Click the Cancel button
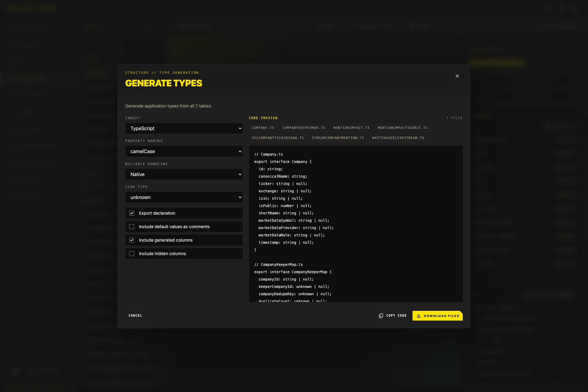Viewport: 588px width, 392px height. tap(135, 315)
